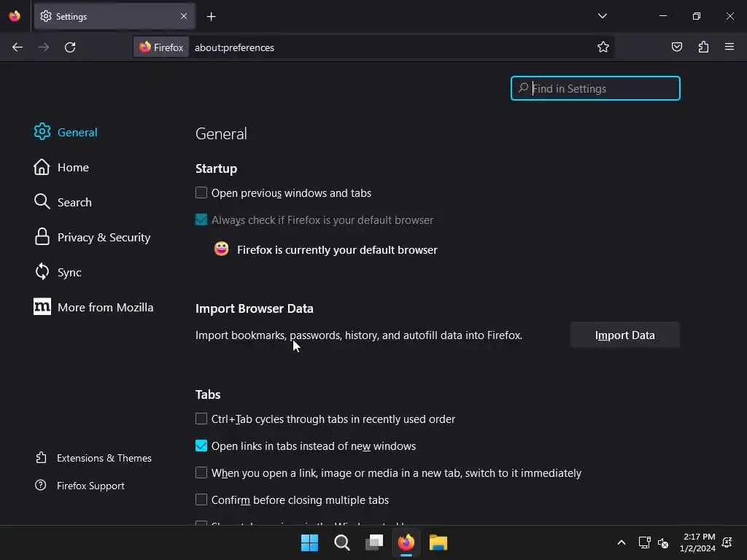Focus the Find in Settings search field

[595, 88]
